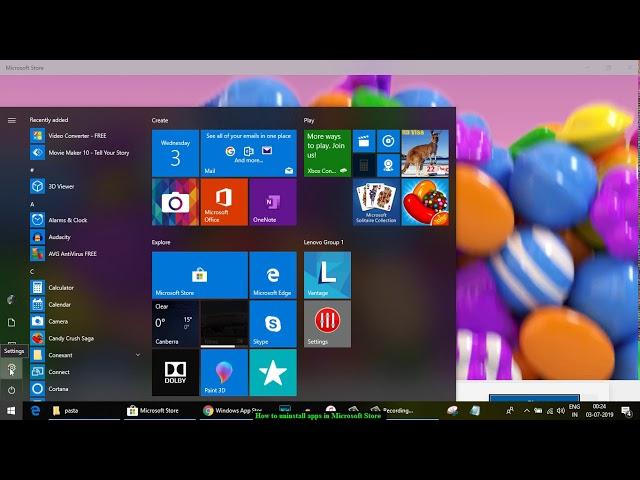Open Movie Maker 10 - Tell Your Story

pos(82,153)
